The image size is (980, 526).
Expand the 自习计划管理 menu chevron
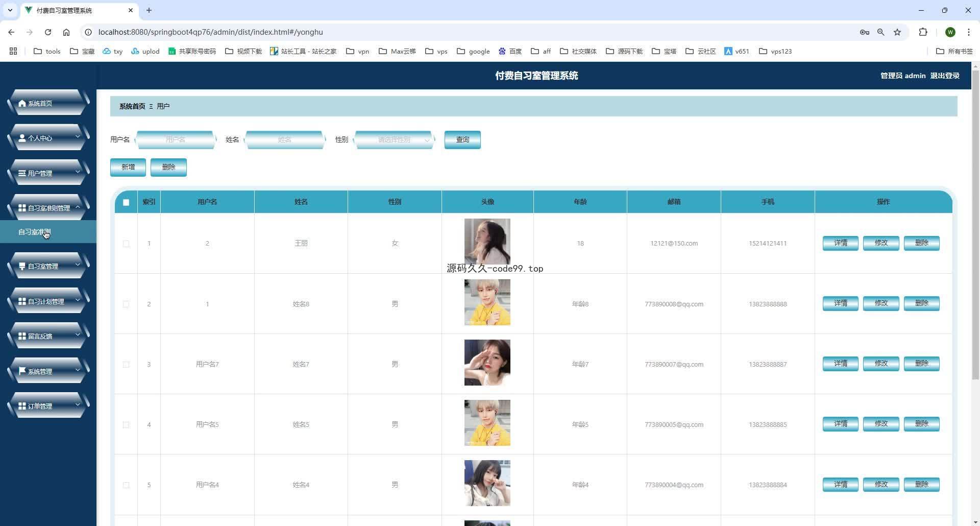click(x=78, y=300)
